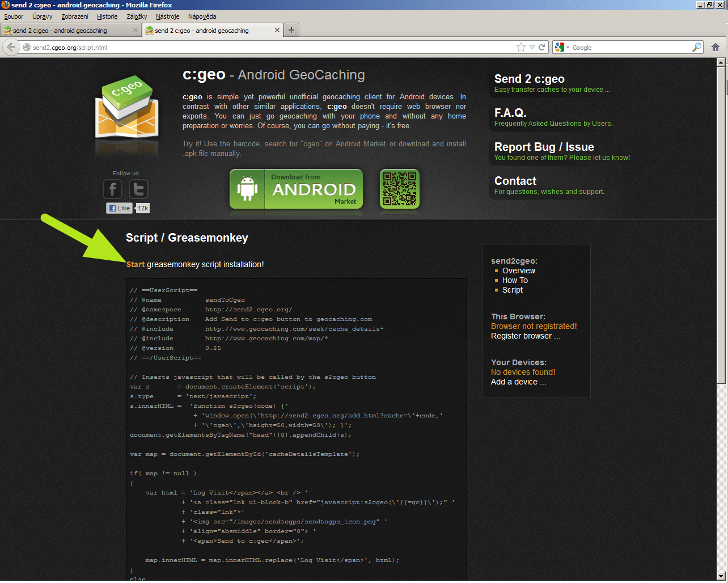Open Nástroje menu
This screenshot has height=583, width=728.
point(168,16)
